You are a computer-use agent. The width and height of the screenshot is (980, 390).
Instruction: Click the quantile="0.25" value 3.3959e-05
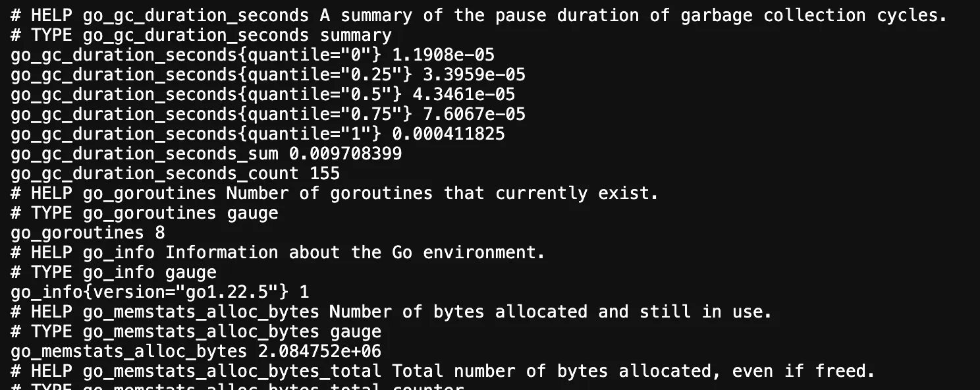coord(474,74)
